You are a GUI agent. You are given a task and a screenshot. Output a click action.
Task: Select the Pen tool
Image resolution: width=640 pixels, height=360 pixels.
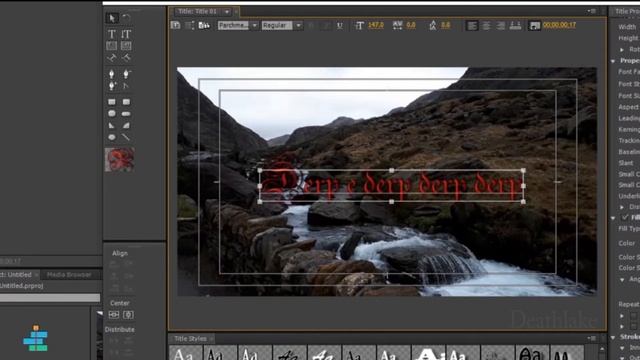click(x=112, y=74)
